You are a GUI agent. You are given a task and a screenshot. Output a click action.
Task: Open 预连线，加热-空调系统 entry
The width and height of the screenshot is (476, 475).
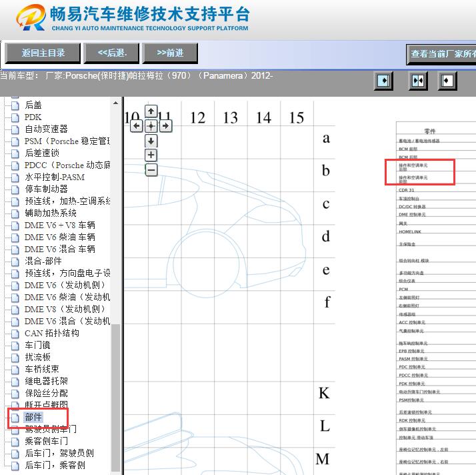tap(67, 201)
